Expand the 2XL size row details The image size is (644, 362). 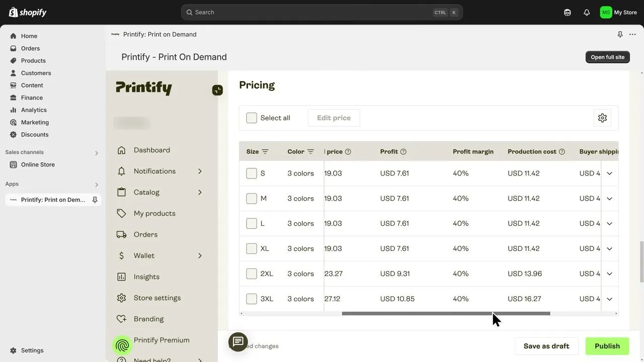coord(609,274)
